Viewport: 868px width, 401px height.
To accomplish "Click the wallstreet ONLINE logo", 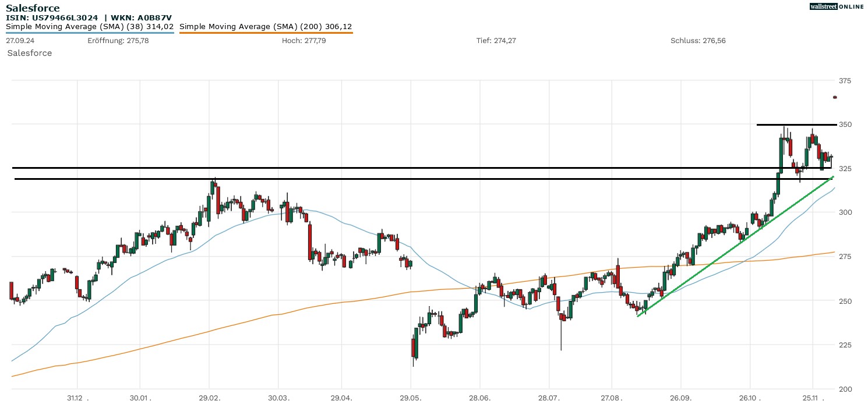I will pyautogui.click(x=837, y=6).
